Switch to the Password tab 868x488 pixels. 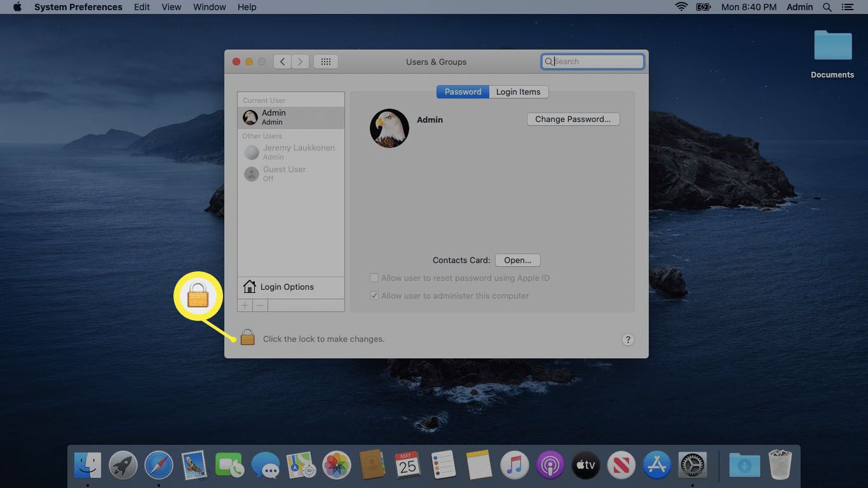[463, 91]
